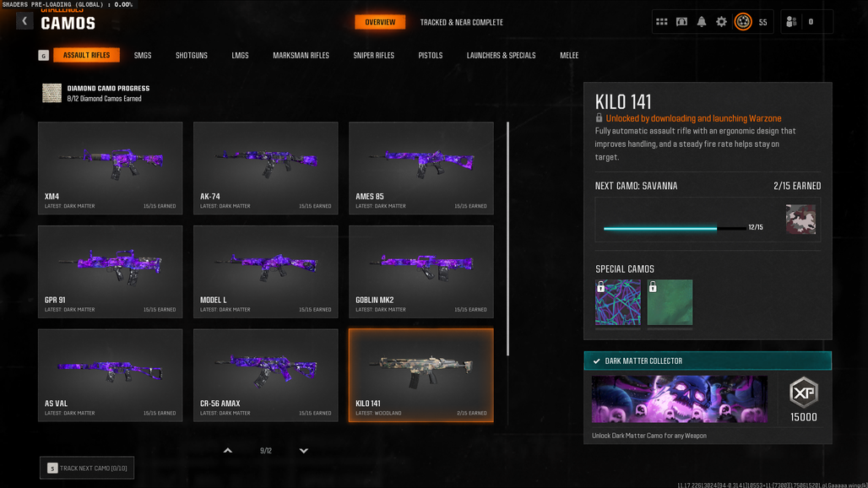Click the Savanna camo progress bar
Viewport: 868px width, 488px height.
pos(675,228)
